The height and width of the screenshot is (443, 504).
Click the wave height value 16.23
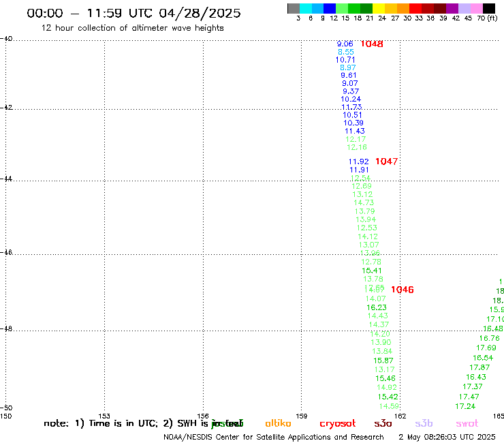tap(377, 307)
